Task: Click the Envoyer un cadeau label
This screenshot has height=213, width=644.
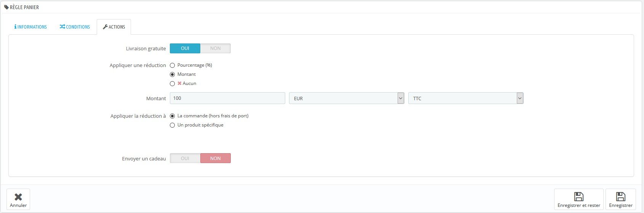Action: coord(144,159)
